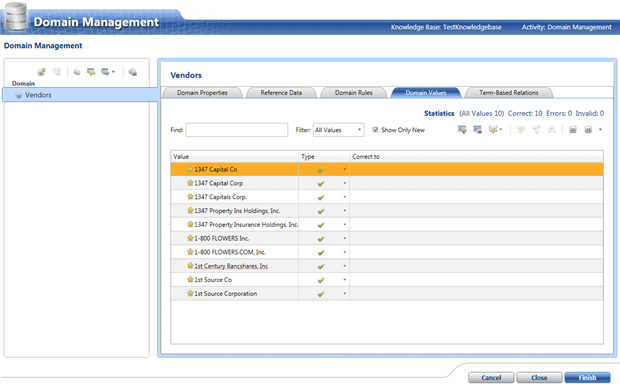
Task: Click the first grey box icon right of the dotted separator
Action: tap(573, 130)
